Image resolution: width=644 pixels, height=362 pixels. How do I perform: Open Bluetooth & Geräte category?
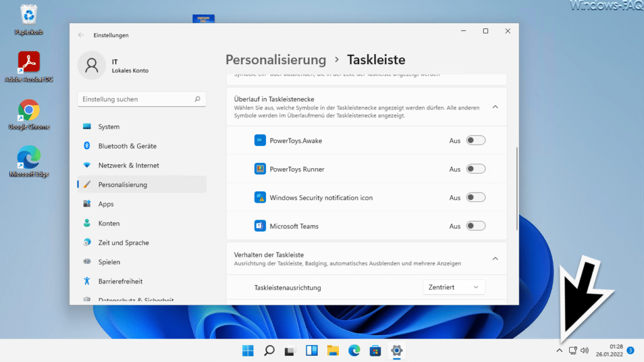[142, 146]
